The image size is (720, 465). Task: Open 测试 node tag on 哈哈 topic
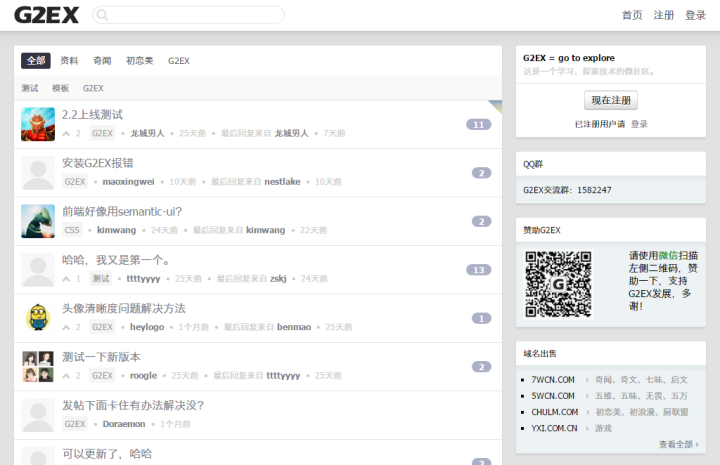click(x=101, y=279)
